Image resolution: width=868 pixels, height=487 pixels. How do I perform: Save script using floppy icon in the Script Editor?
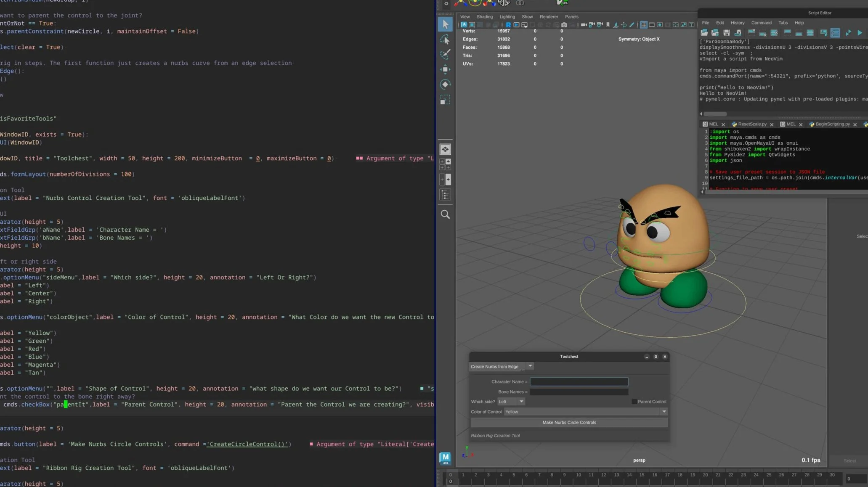tap(726, 33)
